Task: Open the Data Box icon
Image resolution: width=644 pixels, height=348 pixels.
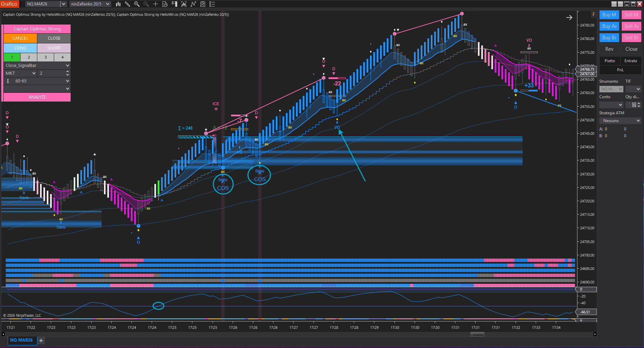Action: pyautogui.click(x=165, y=4)
